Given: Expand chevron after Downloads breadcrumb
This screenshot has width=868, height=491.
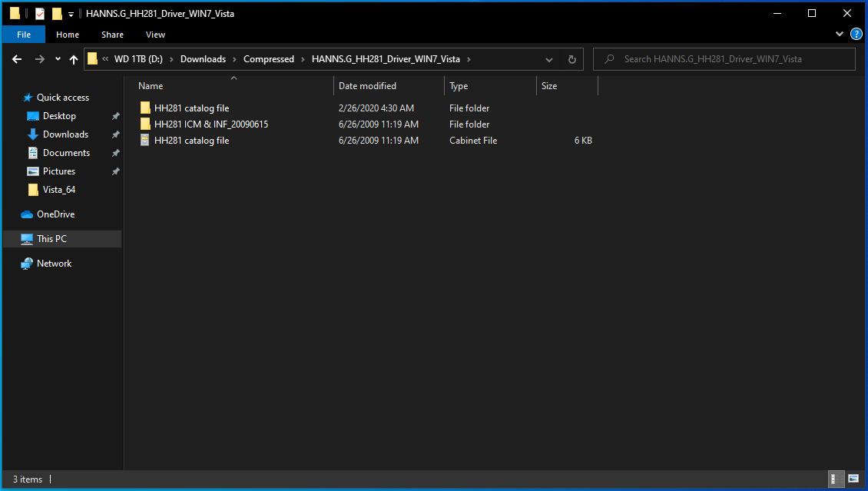Looking at the screenshot, I should click(x=235, y=59).
